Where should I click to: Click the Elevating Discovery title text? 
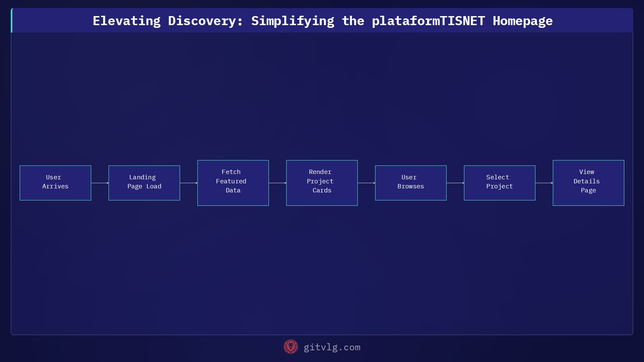(323, 21)
